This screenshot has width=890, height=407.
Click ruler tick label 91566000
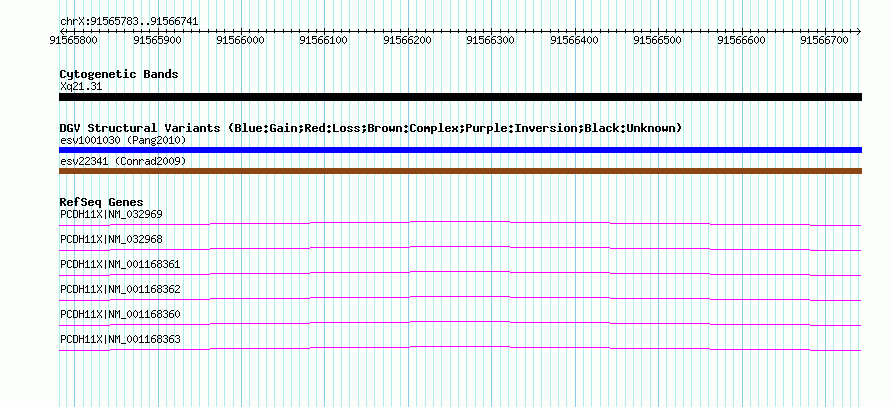[x=241, y=40]
